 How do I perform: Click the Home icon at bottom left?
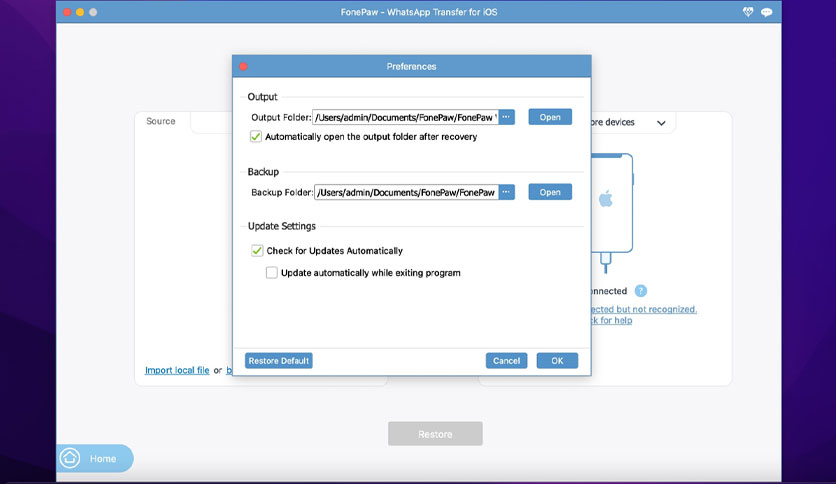[x=70, y=458]
